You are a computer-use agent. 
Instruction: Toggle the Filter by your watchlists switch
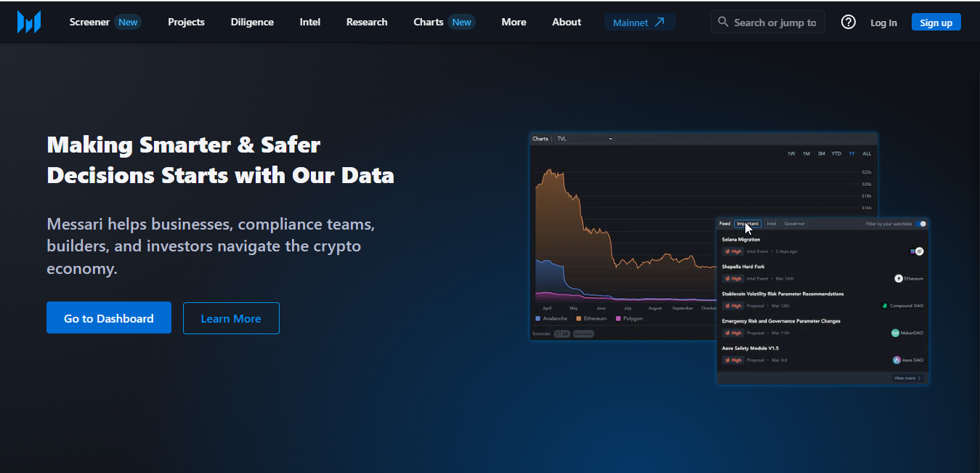(x=921, y=224)
